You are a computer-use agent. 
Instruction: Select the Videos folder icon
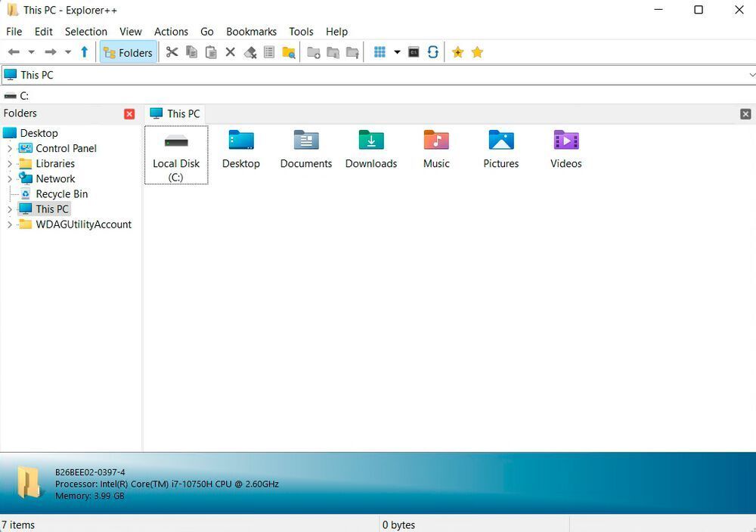[566, 150]
